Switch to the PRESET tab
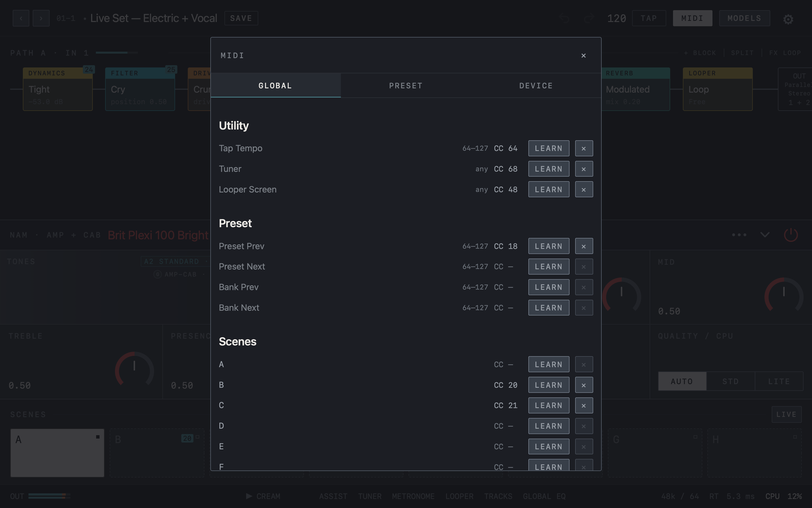 406,86
